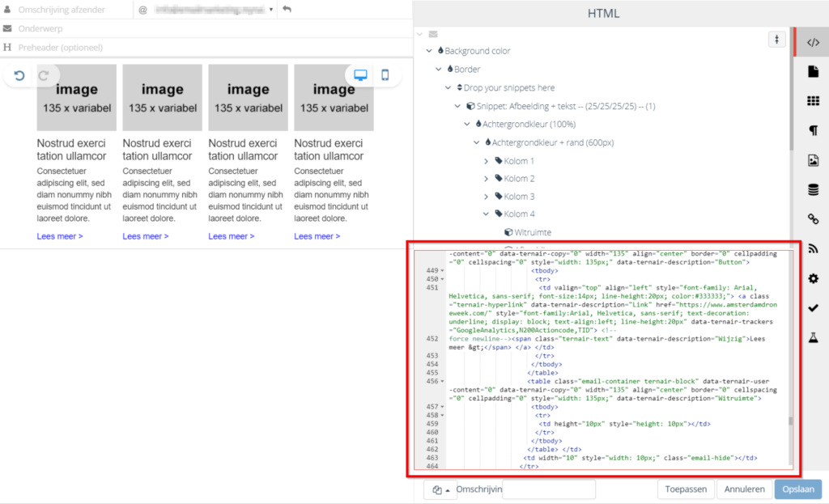
Task: Collapse the Snippet Afbeelding + tekst node
Action: tap(457, 106)
